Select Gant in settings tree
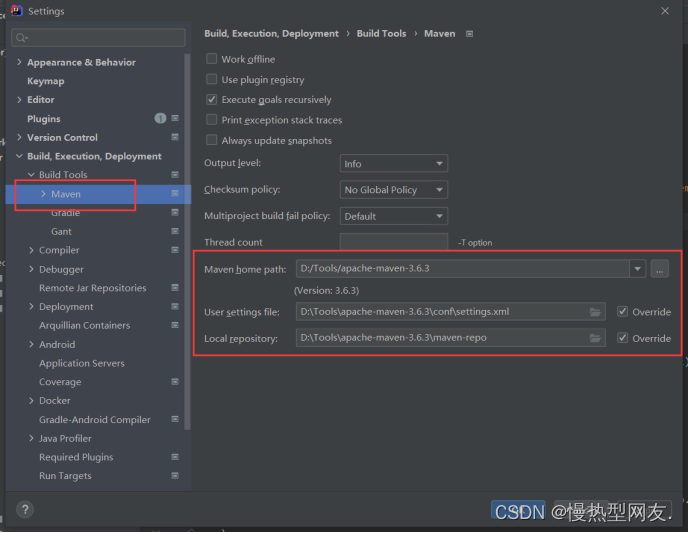Screen dimensions: 688x533 click(61, 232)
